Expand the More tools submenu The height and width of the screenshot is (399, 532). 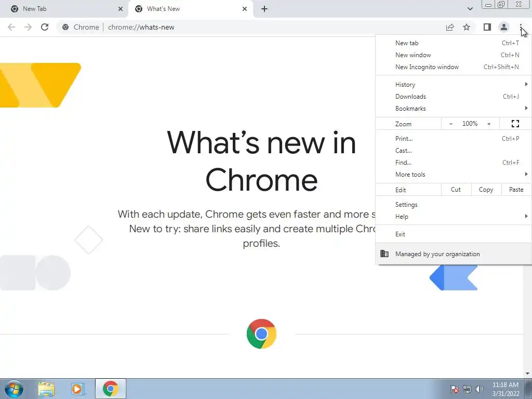click(454, 175)
